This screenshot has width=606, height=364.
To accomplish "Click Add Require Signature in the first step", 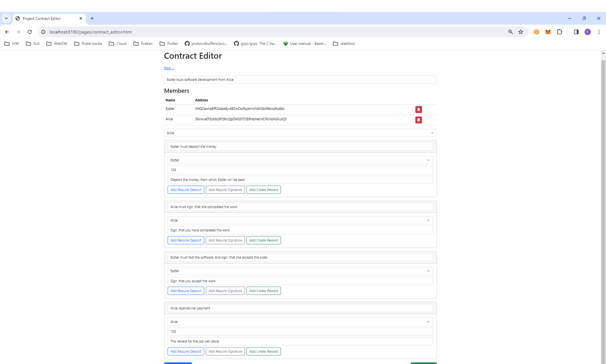I will 225,190.
